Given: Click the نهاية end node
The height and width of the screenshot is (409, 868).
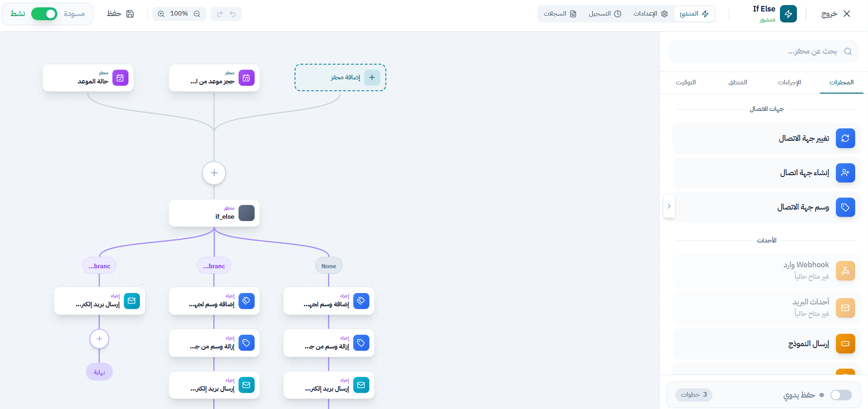Looking at the screenshot, I should [99, 372].
